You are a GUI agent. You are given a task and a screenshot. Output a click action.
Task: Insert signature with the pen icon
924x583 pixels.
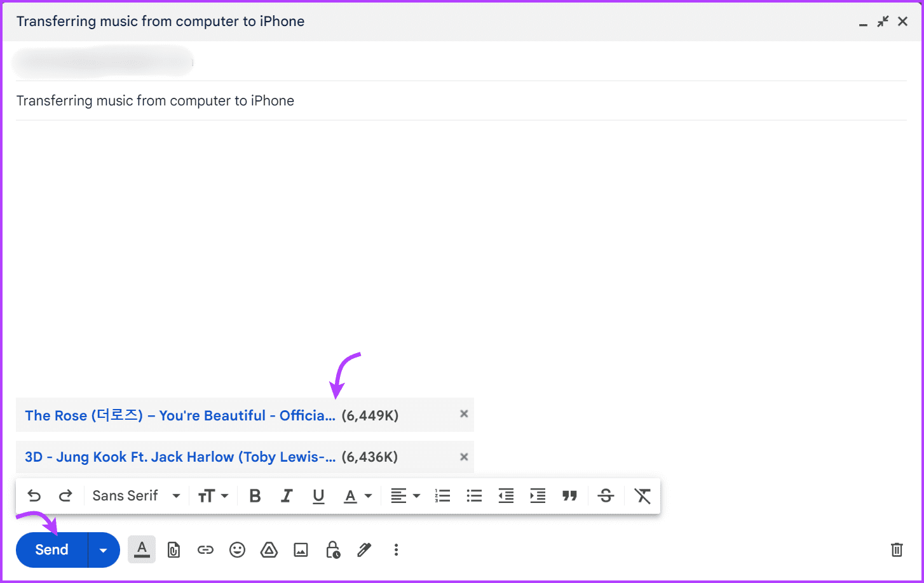pyautogui.click(x=364, y=550)
